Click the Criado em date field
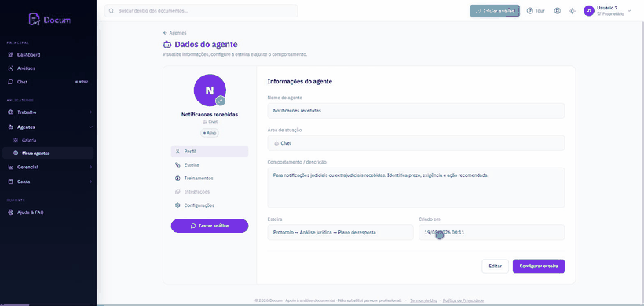The height and width of the screenshot is (306, 644). click(492, 232)
